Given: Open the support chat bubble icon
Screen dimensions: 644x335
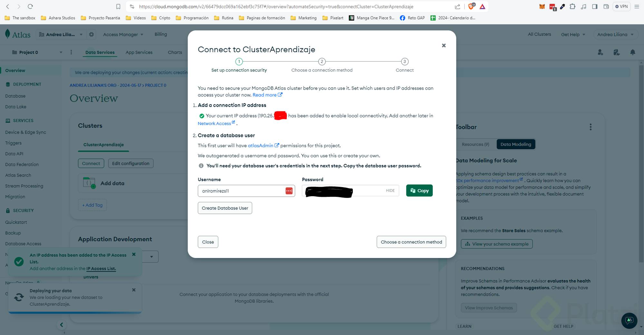Looking at the screenshot, I should [x=629, y=321].
